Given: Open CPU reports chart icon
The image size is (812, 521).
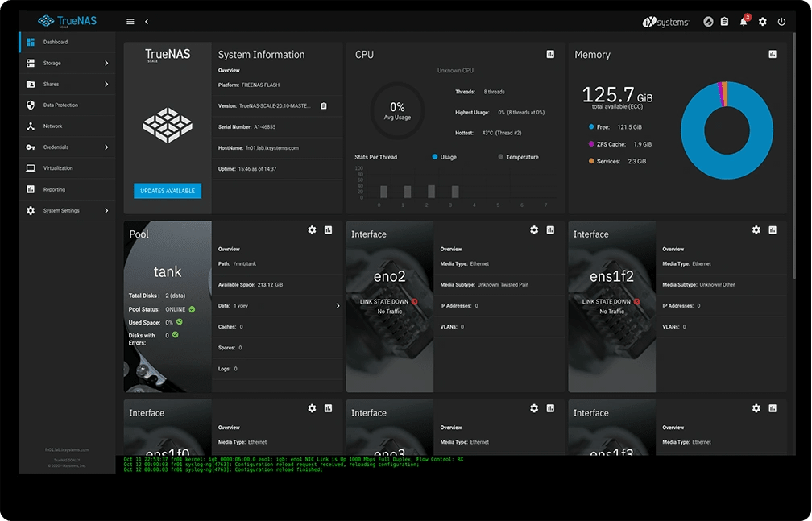Looking at the screenshot, I should click(x=550, y=55).
